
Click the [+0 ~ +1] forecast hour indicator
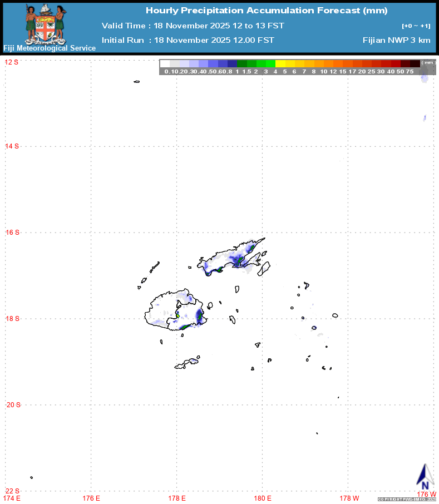click(x=415, y=26)
